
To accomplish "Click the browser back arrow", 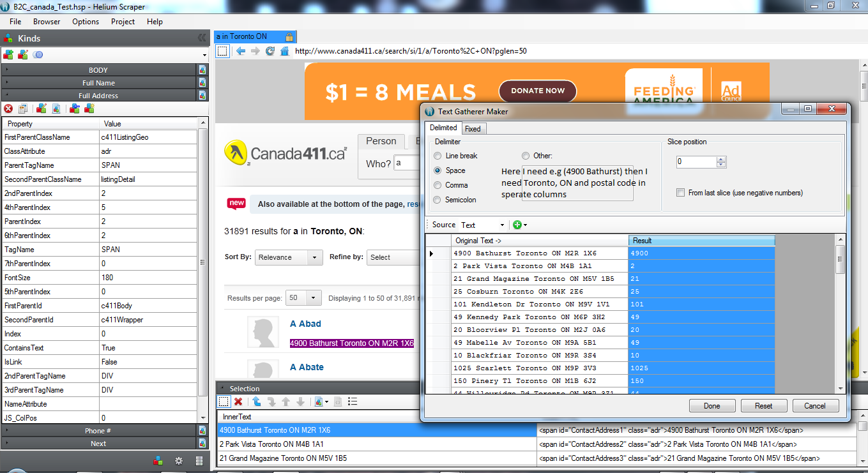I will tap(241, 51).
